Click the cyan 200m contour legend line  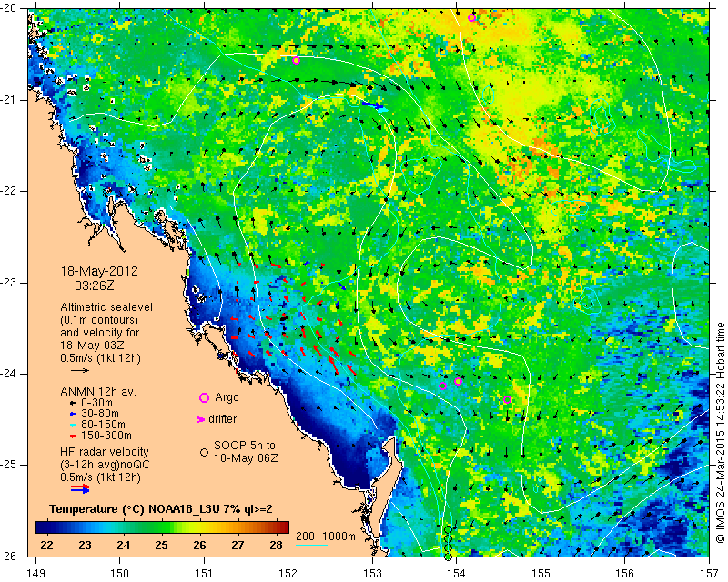311,545
